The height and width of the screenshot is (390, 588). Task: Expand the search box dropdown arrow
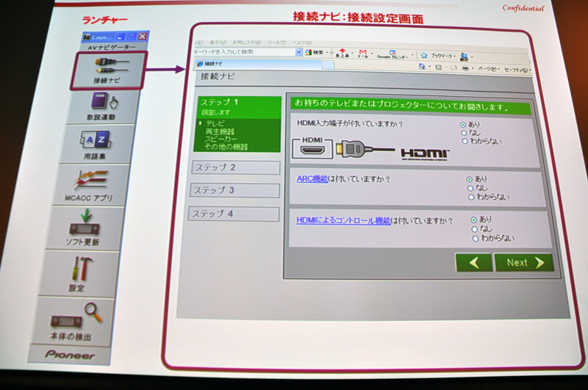tap(298, 52)
